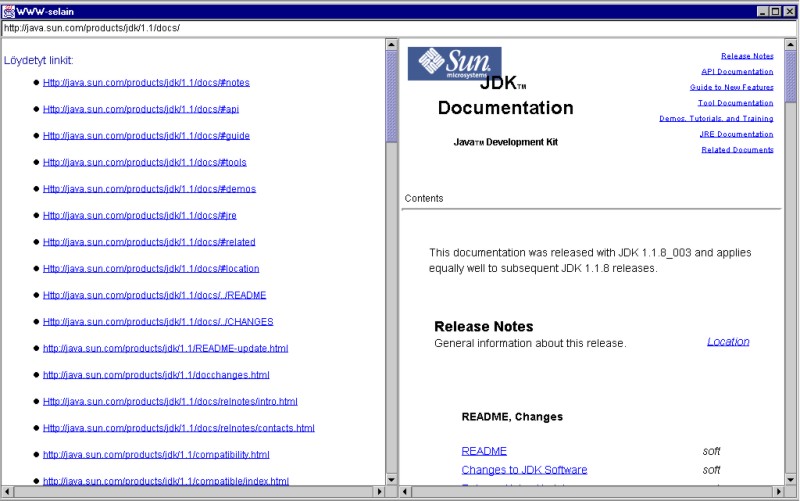
Task: Open the compatibility.html link
Action: 156,454
